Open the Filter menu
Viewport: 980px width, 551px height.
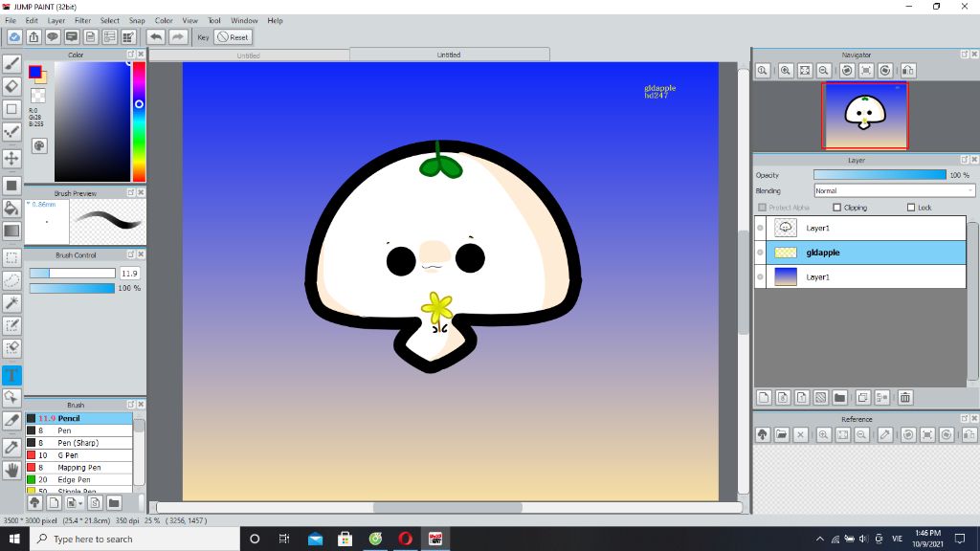point(82,21)
